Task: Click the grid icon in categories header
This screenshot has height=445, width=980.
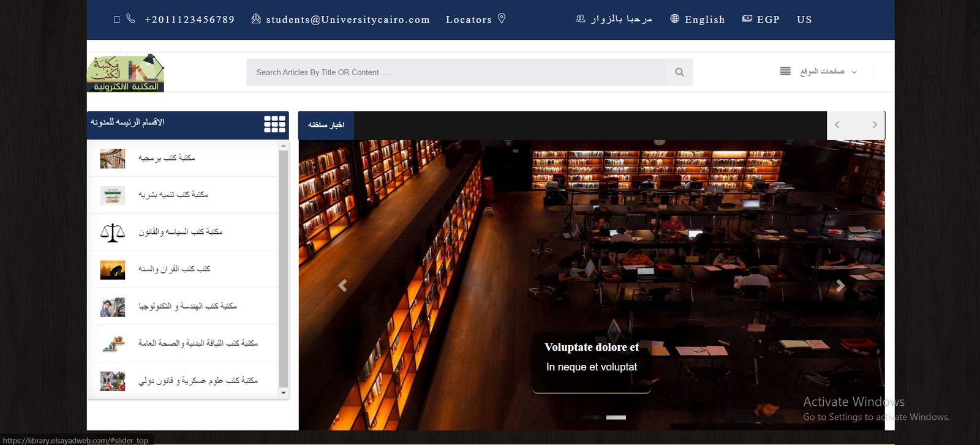Action: tap(274, 124)
